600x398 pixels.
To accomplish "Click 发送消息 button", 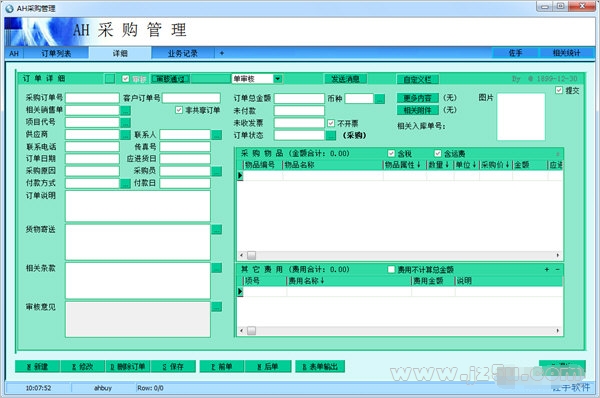I will click(x=346, y=79).
